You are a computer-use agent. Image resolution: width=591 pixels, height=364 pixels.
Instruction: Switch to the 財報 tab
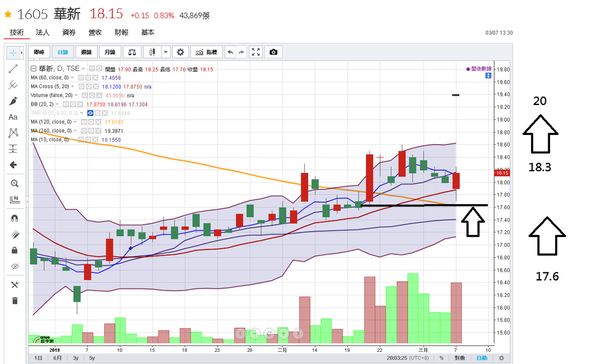[x=121, y=32]
